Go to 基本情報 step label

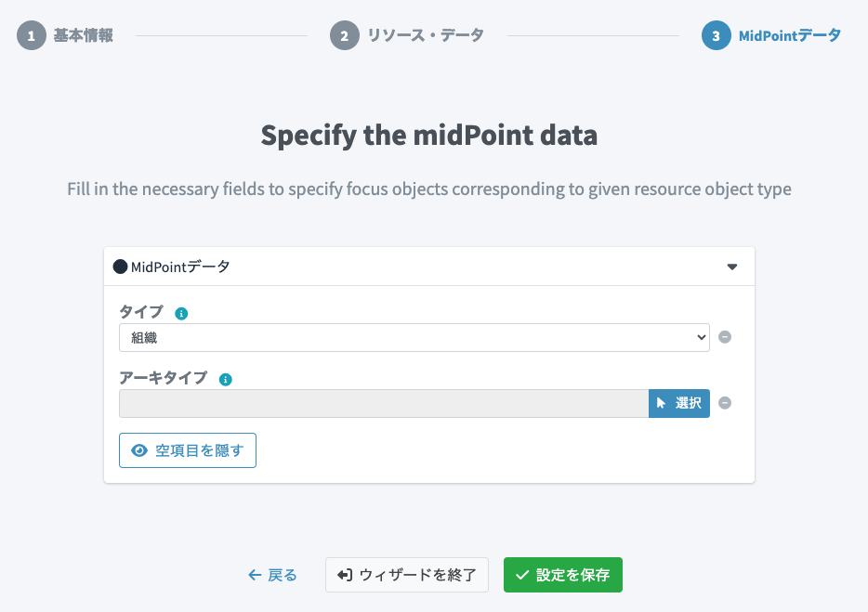(x=83, y=36)
